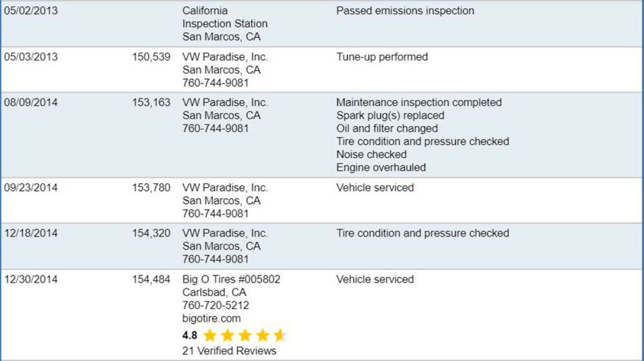The image size is (644, 361).
Task: Click the 154,320 odometer value
Action: pyautogui.click(x=151, y=233)
